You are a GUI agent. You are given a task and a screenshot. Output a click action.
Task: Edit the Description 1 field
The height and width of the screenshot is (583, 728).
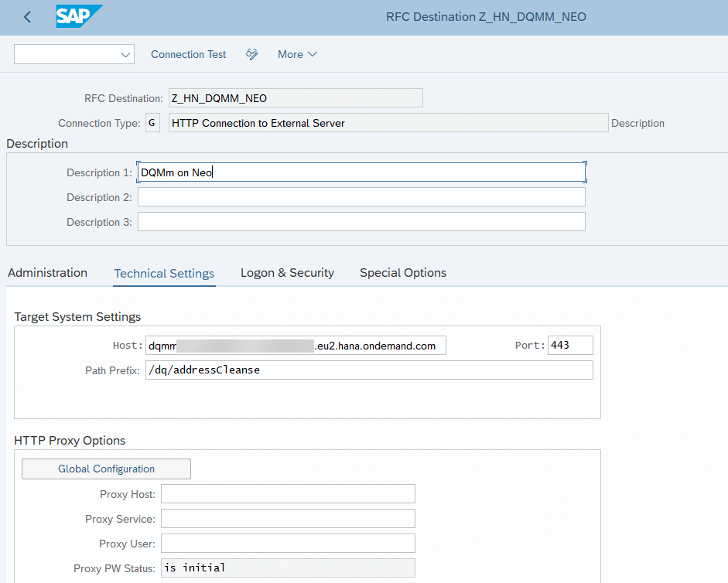coord(361,172)
